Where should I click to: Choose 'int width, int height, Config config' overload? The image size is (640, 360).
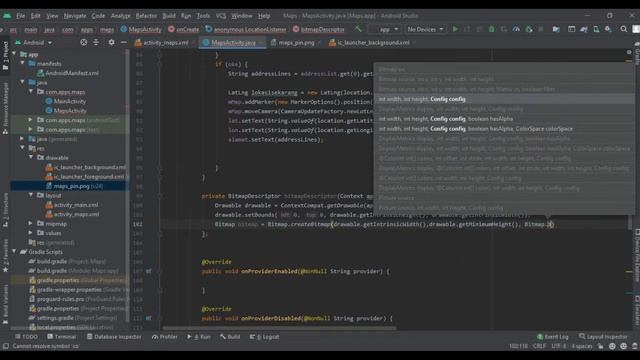click(504, 99)
